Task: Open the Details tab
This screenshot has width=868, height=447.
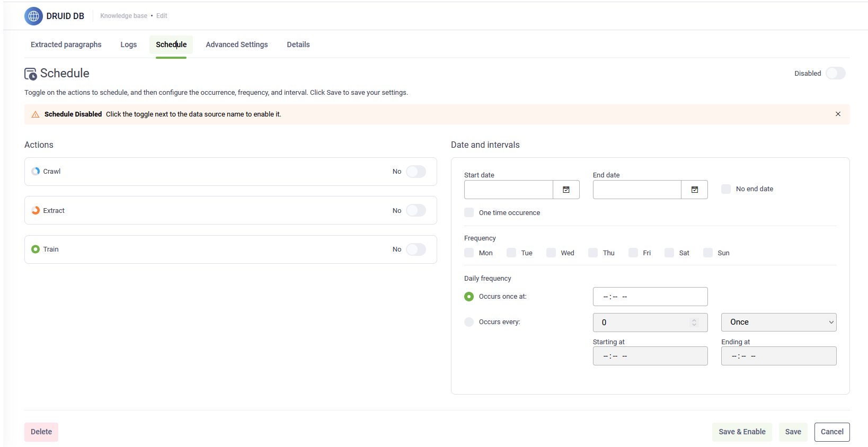Action: point(298,44)
